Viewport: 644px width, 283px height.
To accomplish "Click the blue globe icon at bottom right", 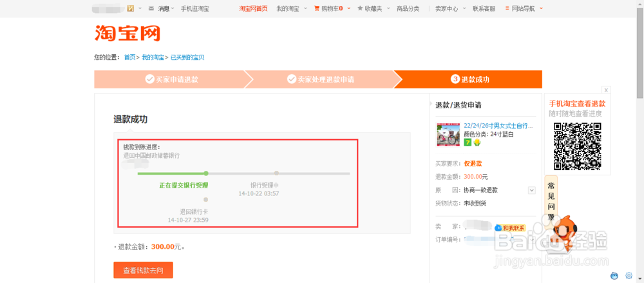I will 614,276.
